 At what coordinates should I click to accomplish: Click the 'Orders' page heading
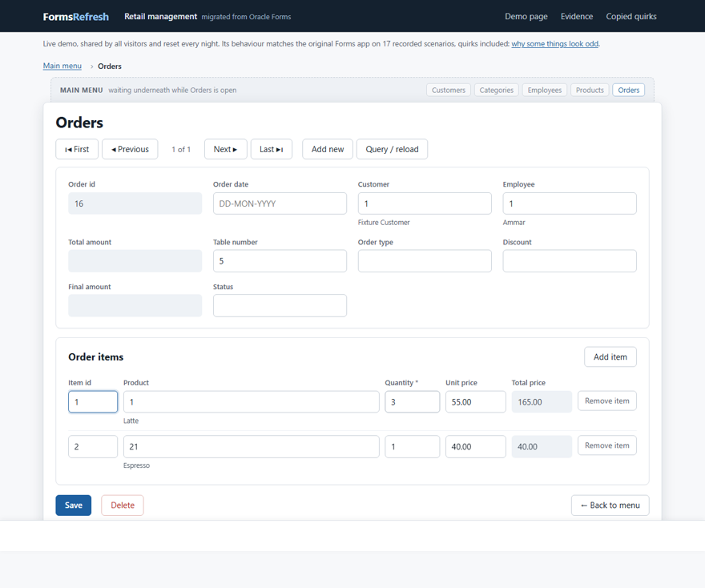pyautogui.click(x=79, y=123)
